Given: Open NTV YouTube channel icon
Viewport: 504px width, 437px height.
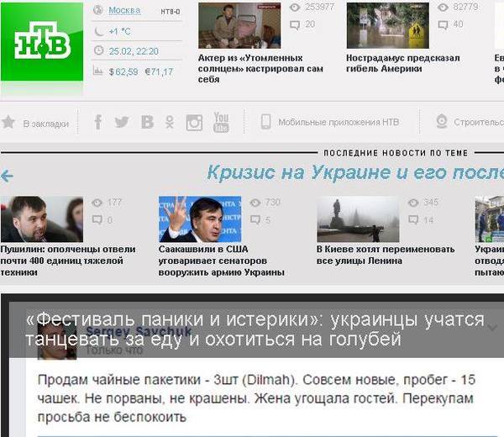Looking at the screenshot, I should [221, 122].
